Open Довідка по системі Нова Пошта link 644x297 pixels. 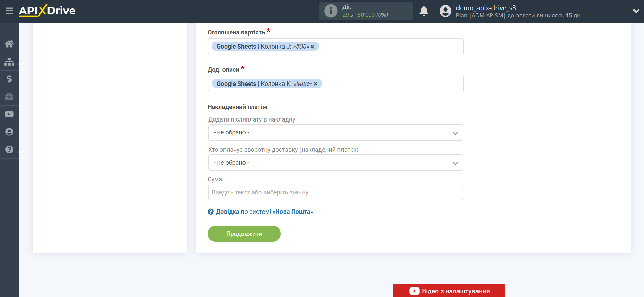pyautogui.click(x=260, y=212)
